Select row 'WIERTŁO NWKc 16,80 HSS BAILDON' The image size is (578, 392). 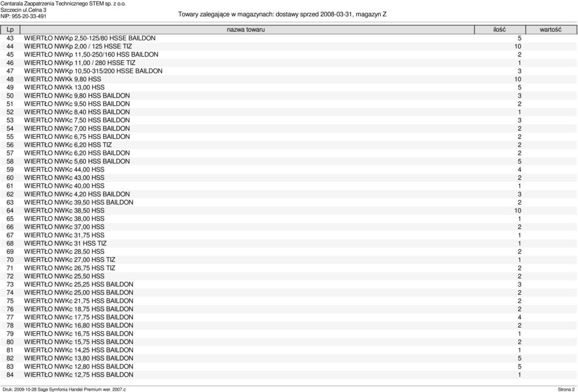click(289, 326)
